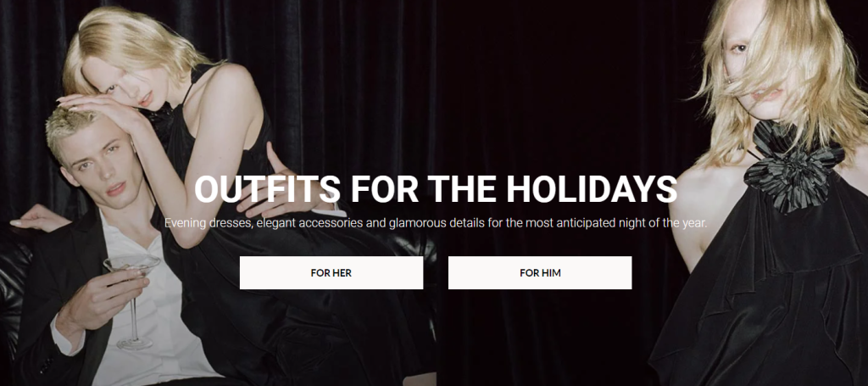Open the right photo of the blonde woman
The width and height of the screenshot is (868, 386).
652,193
